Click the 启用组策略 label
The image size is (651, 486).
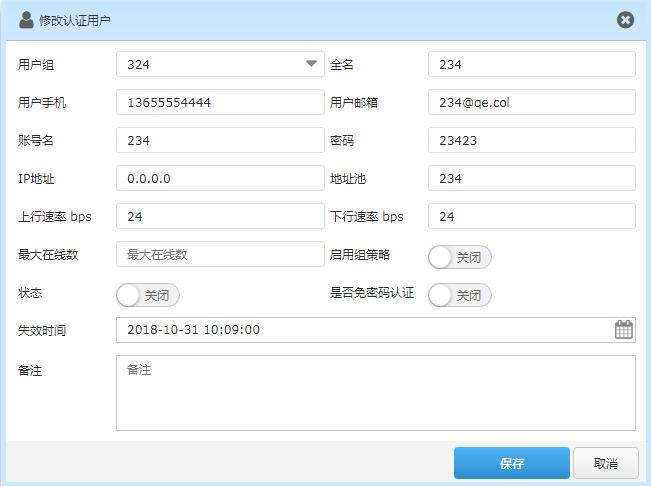click(x=360, y=254)
